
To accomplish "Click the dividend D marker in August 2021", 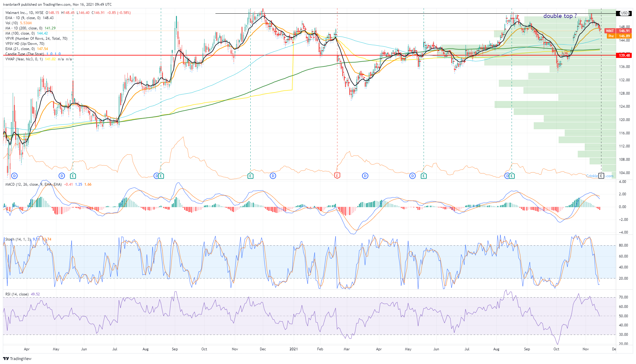I will tap(506, 176).
